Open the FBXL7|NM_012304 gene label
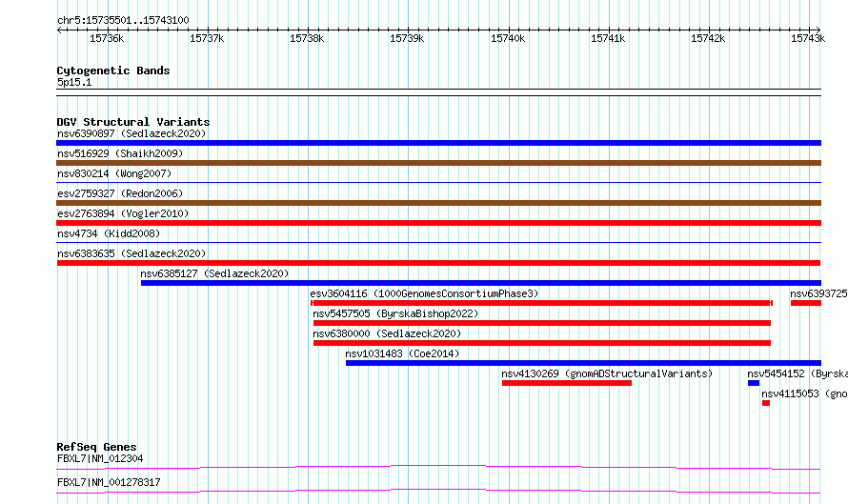This screenshot has height=504, width=848. coord(100,458)
